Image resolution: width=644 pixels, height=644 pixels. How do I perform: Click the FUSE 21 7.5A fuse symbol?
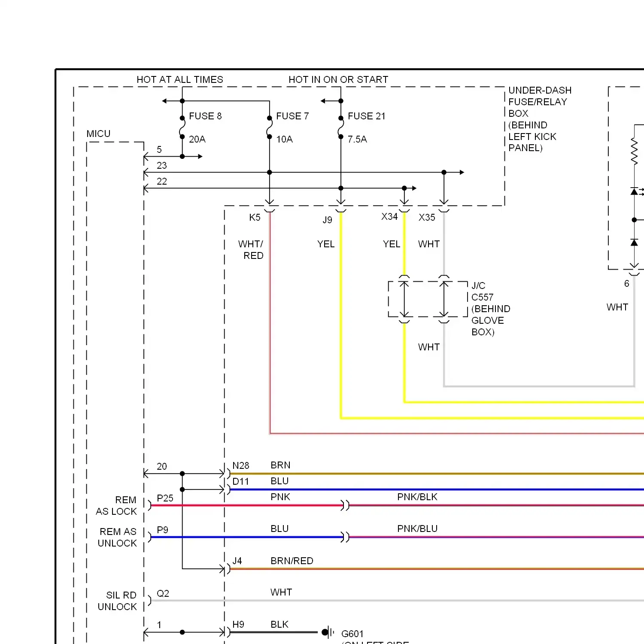tap(341, 128)
